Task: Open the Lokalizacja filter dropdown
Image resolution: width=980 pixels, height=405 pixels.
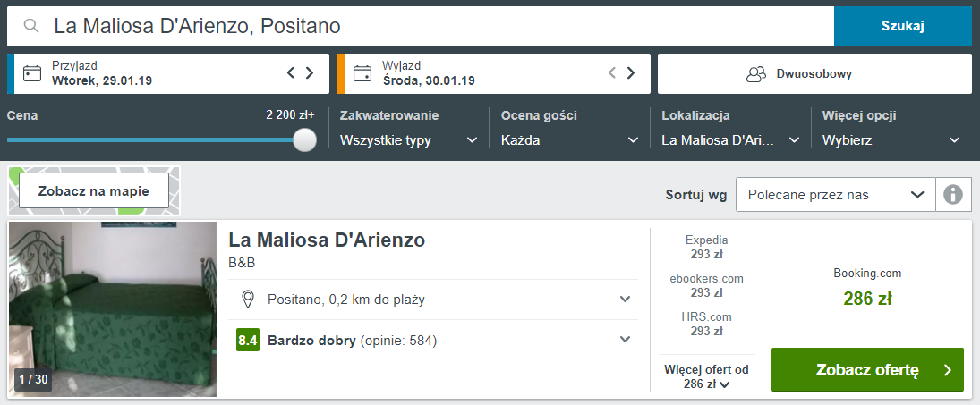Action: click(730, 140)
